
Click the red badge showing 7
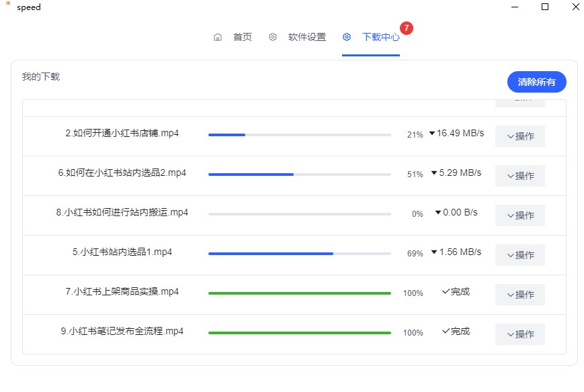point(407,28)
